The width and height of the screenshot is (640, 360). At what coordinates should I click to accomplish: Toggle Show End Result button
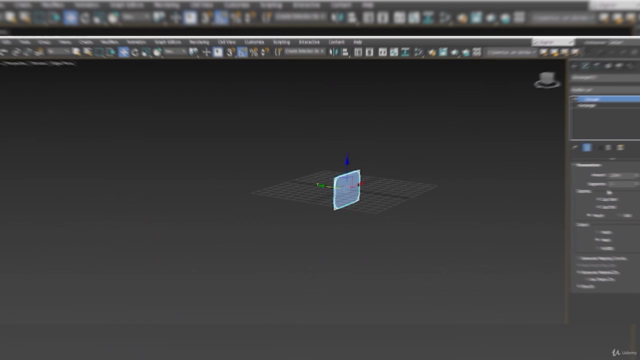pos(587,148)
